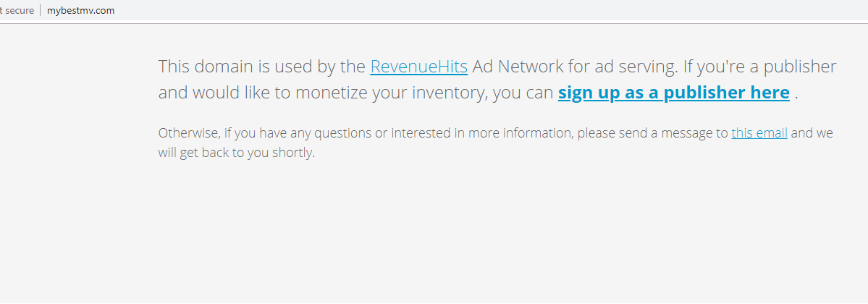The width and height of the screenshot is (868, 304).
Task: Click the period after the sign-up link
Action: coord(796,93)
